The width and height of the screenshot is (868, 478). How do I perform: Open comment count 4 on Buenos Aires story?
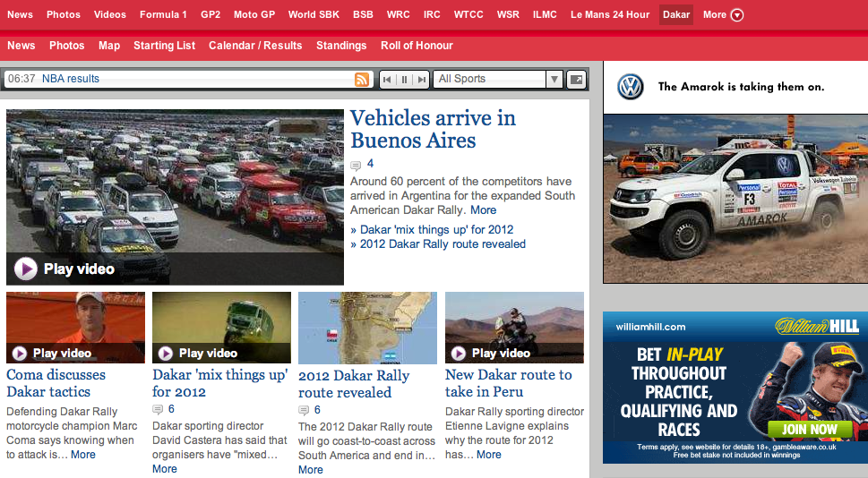pos(370,164)
